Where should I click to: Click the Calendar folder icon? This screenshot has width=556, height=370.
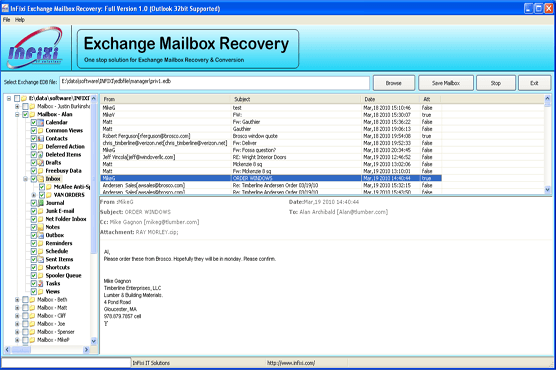point(41,122)
